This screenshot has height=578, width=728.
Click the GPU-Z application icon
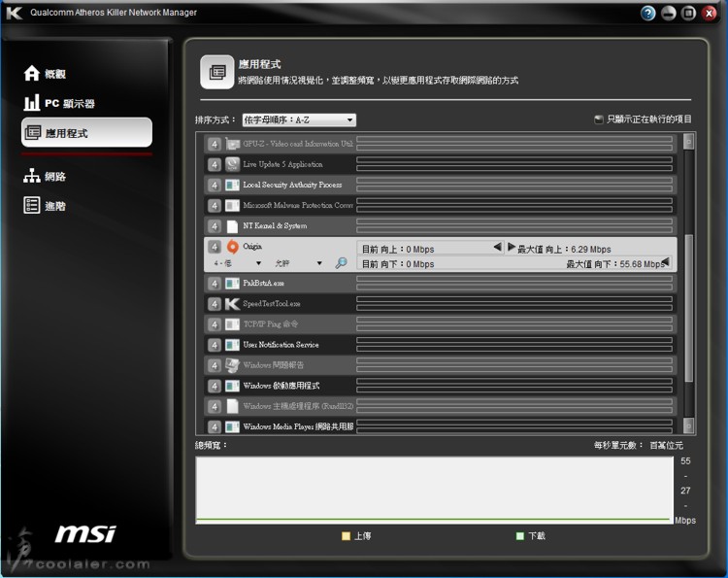232,144
